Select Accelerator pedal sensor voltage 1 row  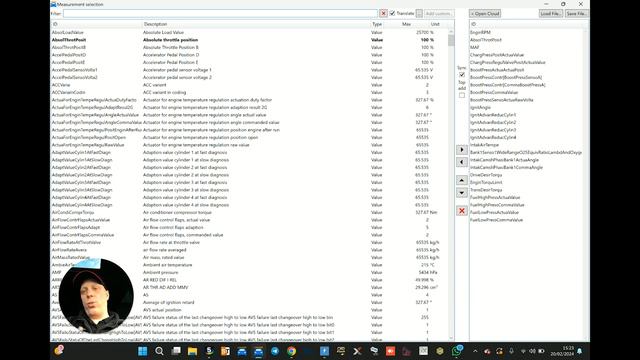point(249,70)
